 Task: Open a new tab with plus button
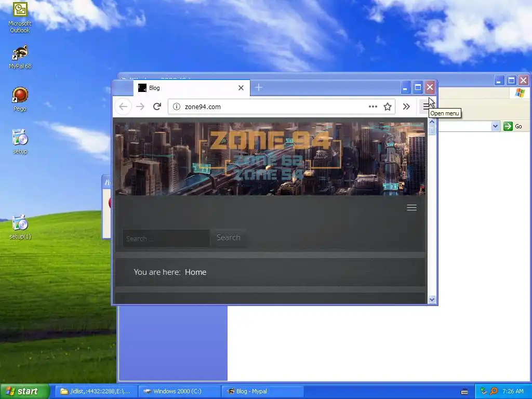[259, 87]
